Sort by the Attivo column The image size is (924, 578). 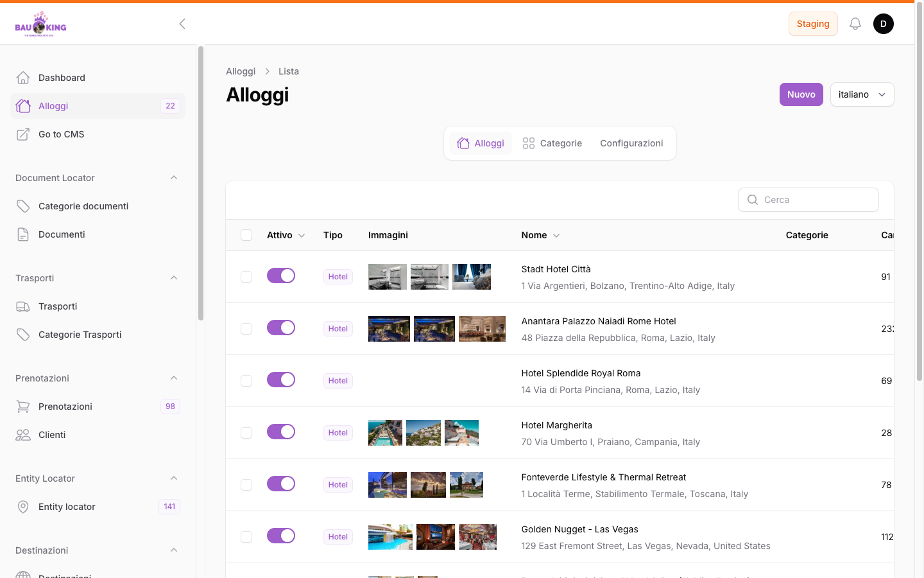pos(286,235)
